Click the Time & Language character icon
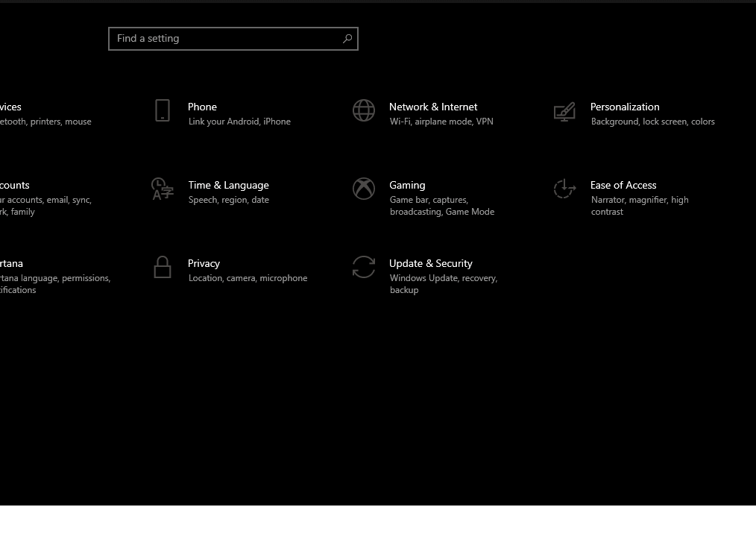The image size is (756, 548). point(163,189)
